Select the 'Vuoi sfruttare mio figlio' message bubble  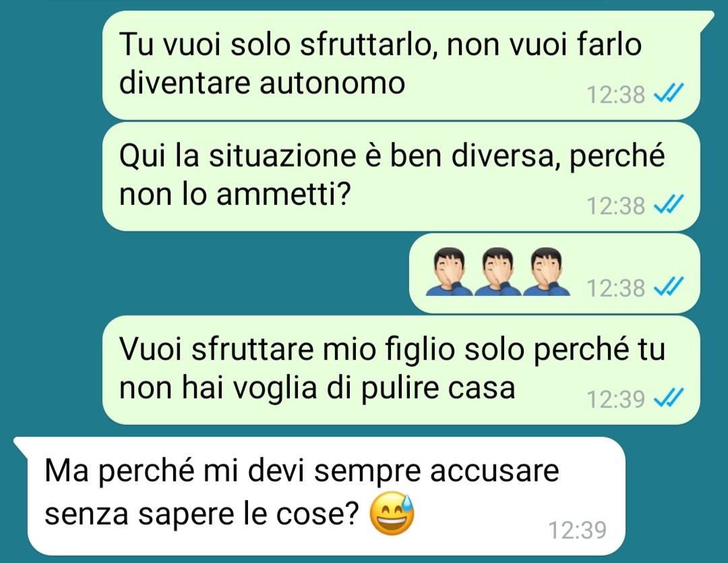pyautogui.click(x=401, y=370)
